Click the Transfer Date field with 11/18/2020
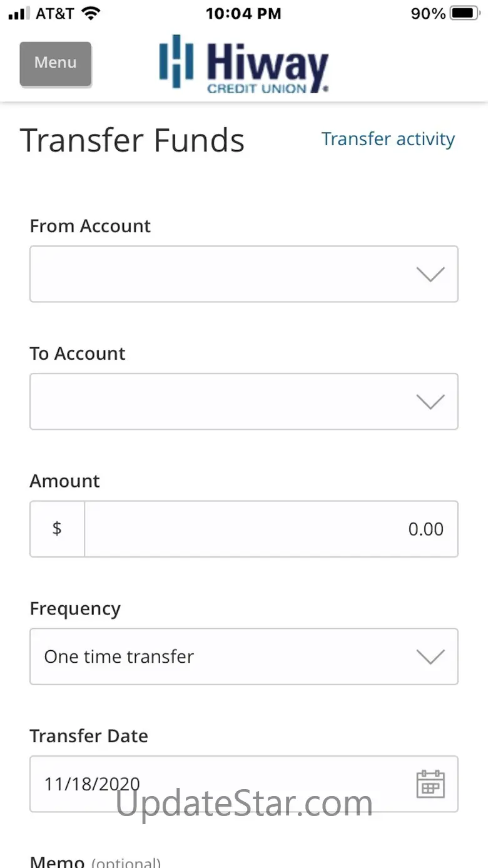 [x=219, y=784]
